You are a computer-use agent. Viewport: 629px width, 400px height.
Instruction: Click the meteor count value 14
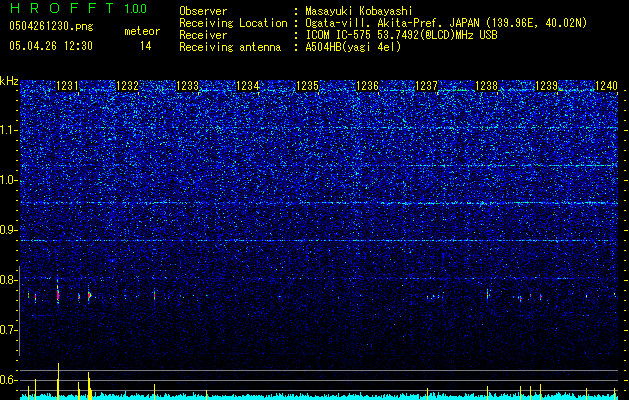point(145,46)
